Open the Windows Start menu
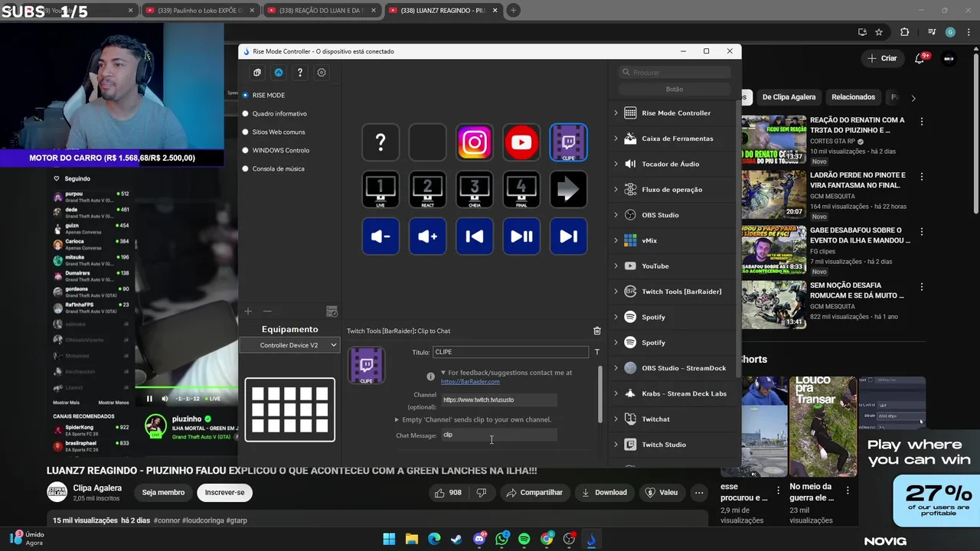This screenshot has width=980, height=551. pos(389,539)
